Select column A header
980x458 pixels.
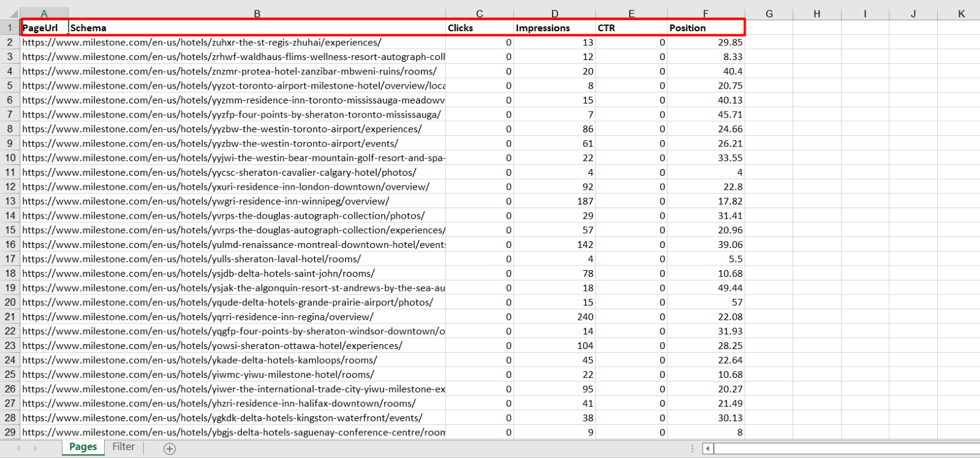44,13
